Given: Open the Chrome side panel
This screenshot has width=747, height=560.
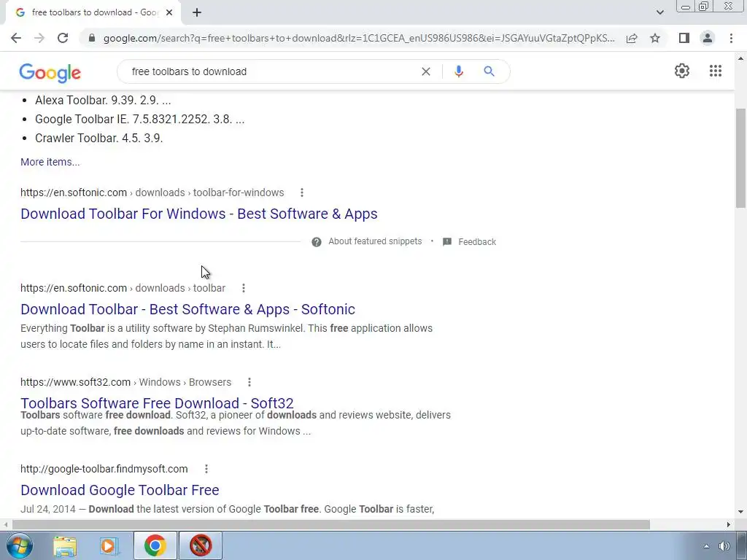Looking at the screenshot, I should pos(684,38).
